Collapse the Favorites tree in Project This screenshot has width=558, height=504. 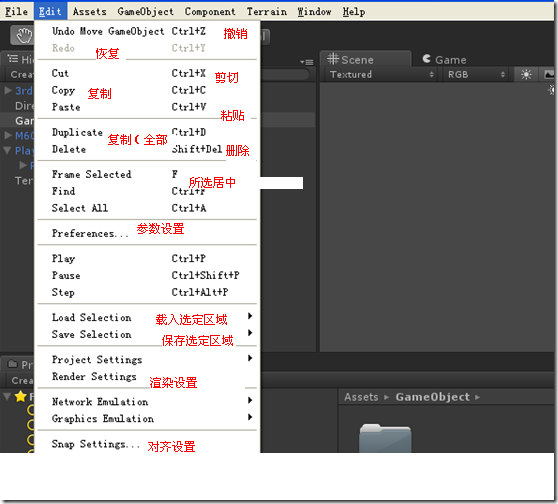click(6, 396)
